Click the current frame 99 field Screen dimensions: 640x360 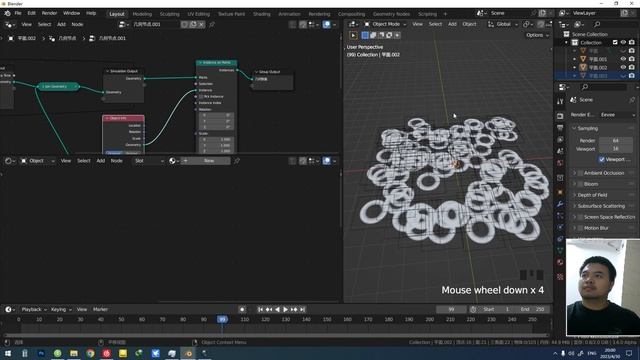451,309
